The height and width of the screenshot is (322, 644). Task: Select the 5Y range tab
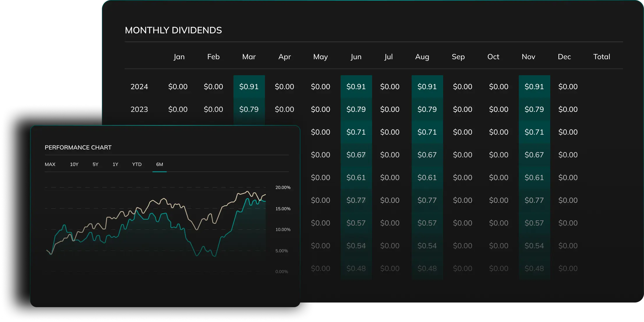click(95, 164)
